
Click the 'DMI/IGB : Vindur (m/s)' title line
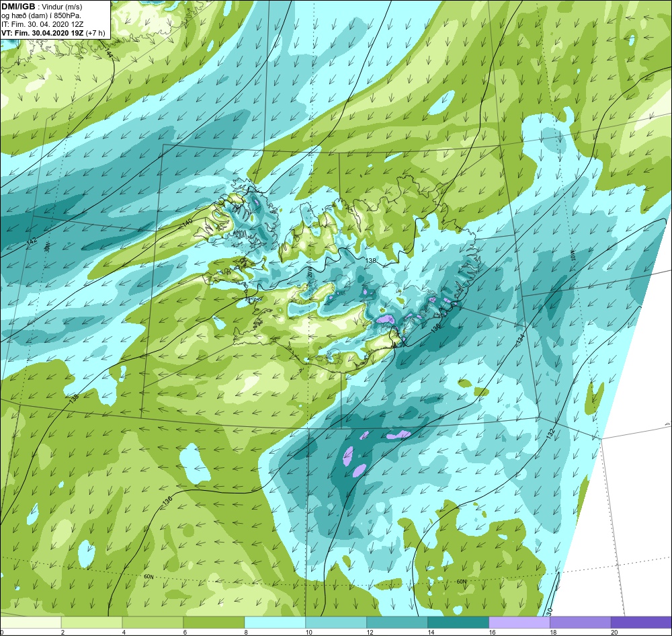(x=42, y=7)
